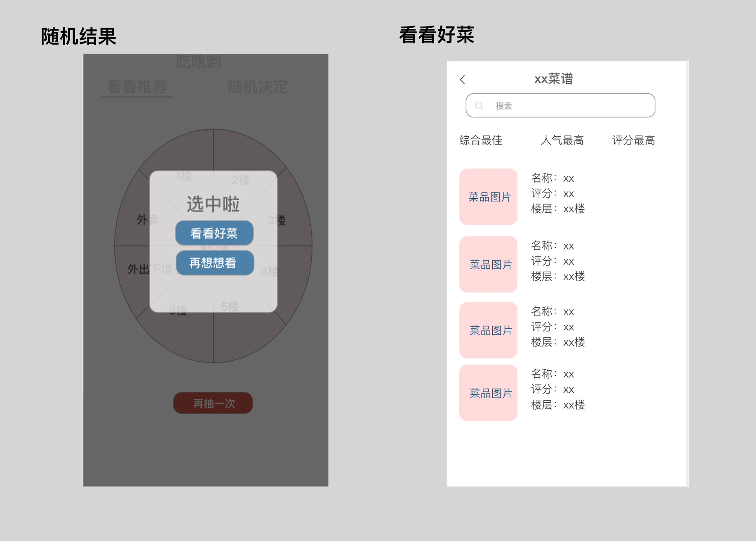Open the fourth 菜品图片 thumbnail
Image resolution: width=756 pixels, height=541 pixels.
488,393
